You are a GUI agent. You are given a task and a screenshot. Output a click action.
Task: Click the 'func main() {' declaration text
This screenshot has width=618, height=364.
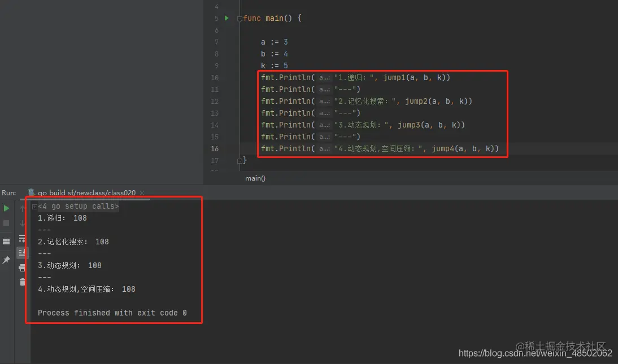(x=272, y=18)
